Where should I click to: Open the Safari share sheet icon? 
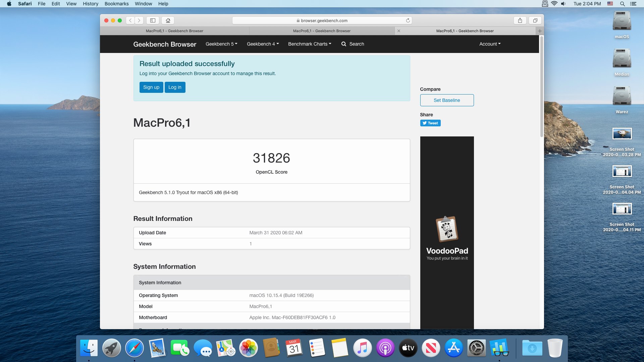(520, 20)
